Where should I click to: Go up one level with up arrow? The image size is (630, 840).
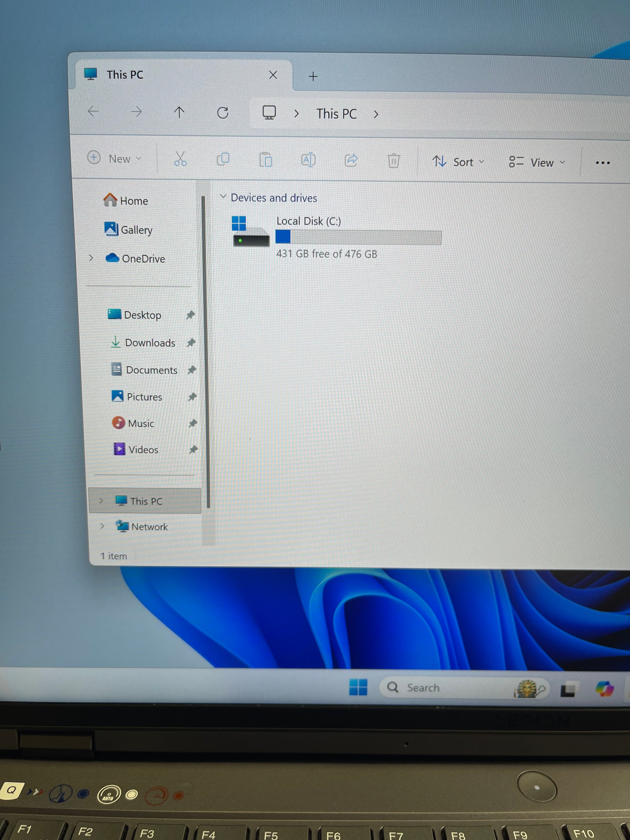point(179,112)
